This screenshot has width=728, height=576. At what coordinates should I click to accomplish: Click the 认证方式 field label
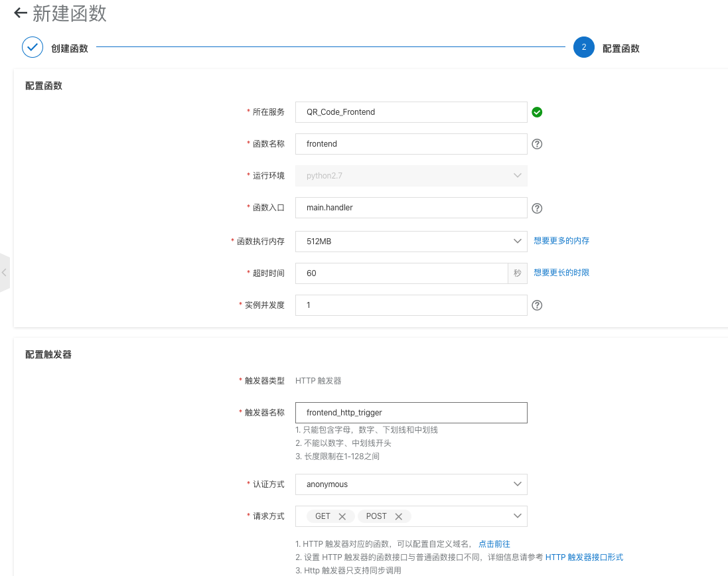coord(268,484)
